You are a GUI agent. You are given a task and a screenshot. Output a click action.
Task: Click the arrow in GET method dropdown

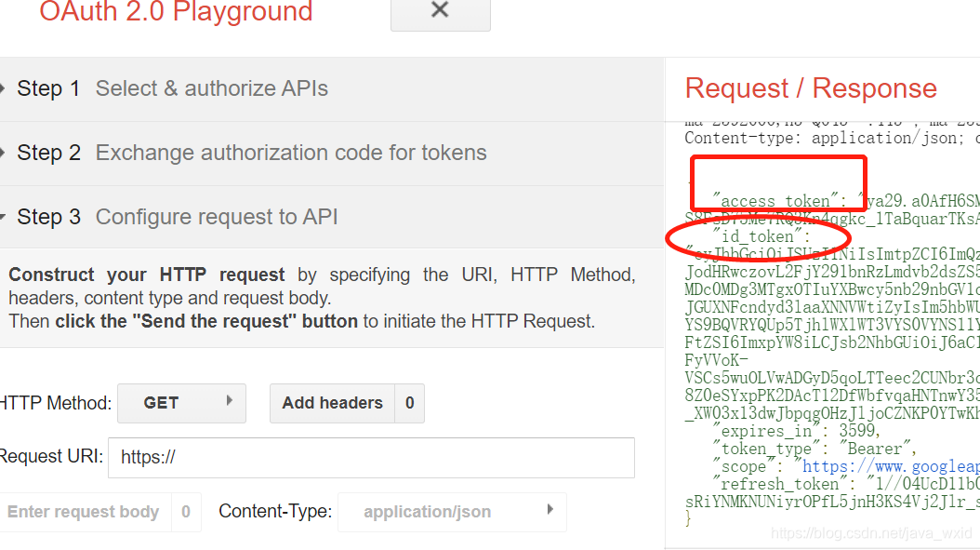click(x=229, y=402)
